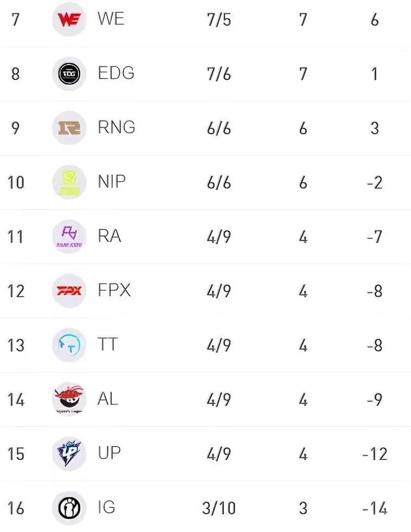Click WE's 7/5 win-loss record
411x532 pixels.
click(219, 20)
